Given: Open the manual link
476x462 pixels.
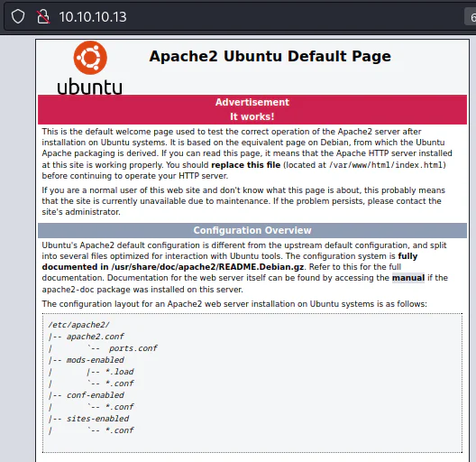Looking at the screenshot, I should pos(408,278).
